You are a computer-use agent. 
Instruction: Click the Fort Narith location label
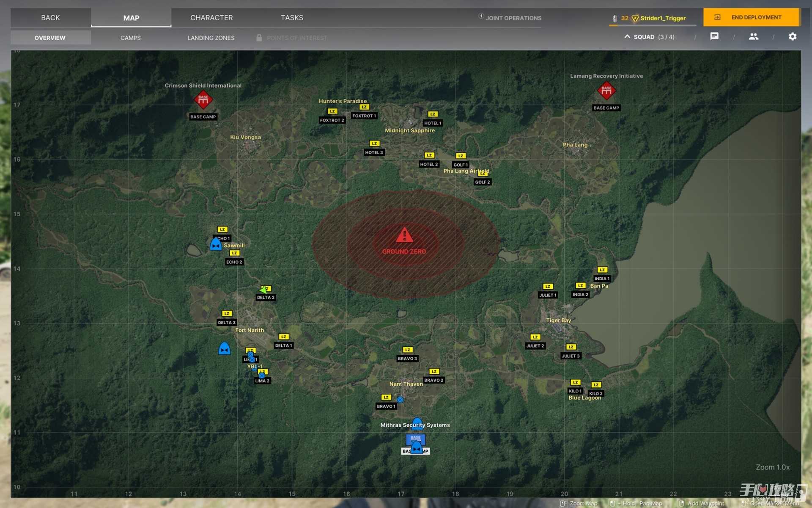pyautogui.click(x=250, y=330)
